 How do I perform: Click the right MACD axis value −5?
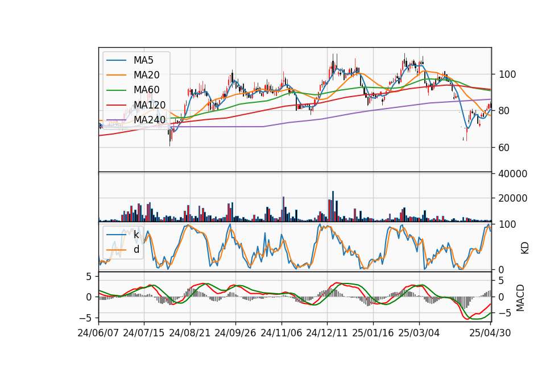click(505, 314)
